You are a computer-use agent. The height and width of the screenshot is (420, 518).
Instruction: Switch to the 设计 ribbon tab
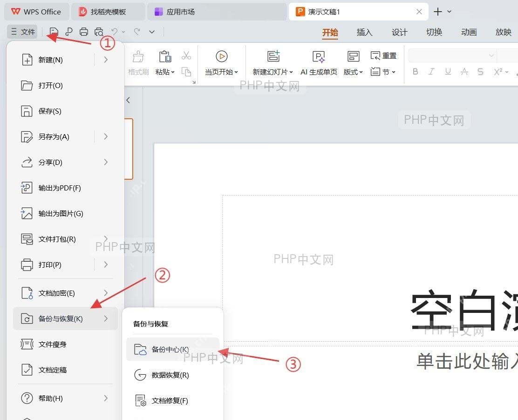(399, 32)
